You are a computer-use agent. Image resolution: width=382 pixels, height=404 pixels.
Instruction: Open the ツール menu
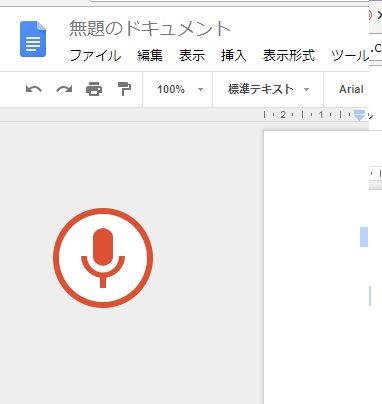pyautogui.click(x=350, y=55)
